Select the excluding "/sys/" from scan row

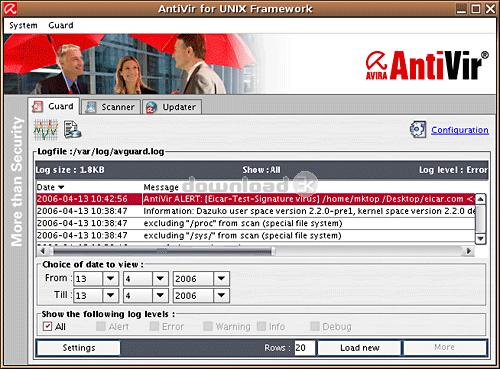256,236
